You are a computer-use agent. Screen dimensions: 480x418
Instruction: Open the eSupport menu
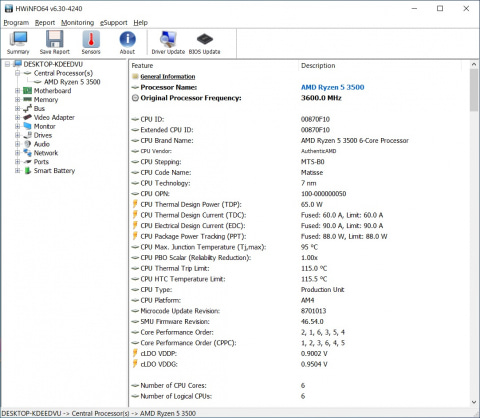[114, 23]
